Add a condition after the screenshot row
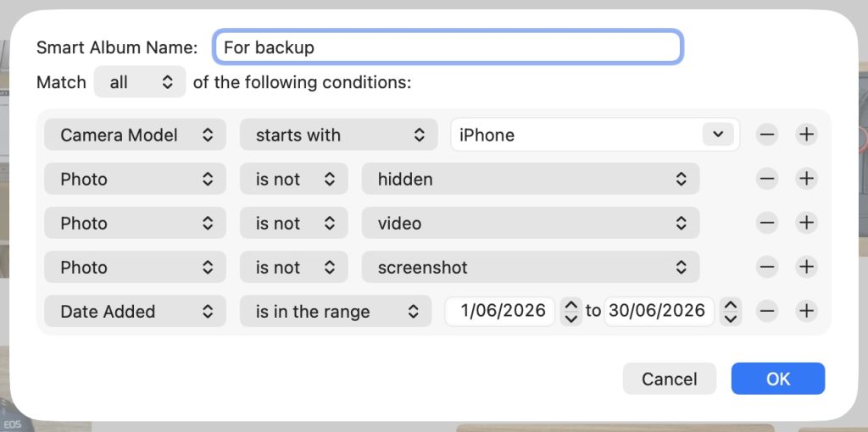This screenshot has height=432, width=868. [807, 267]
